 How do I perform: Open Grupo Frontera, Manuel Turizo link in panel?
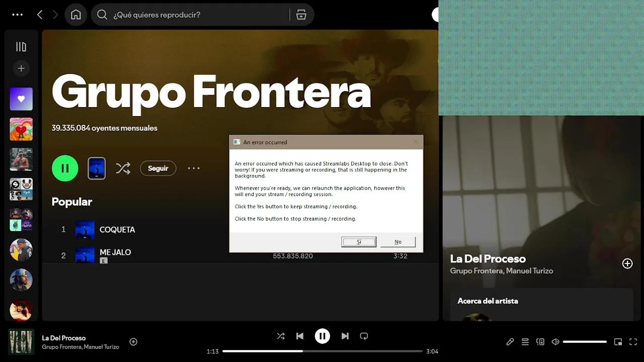pyautogui.click(x=502, y=270)
